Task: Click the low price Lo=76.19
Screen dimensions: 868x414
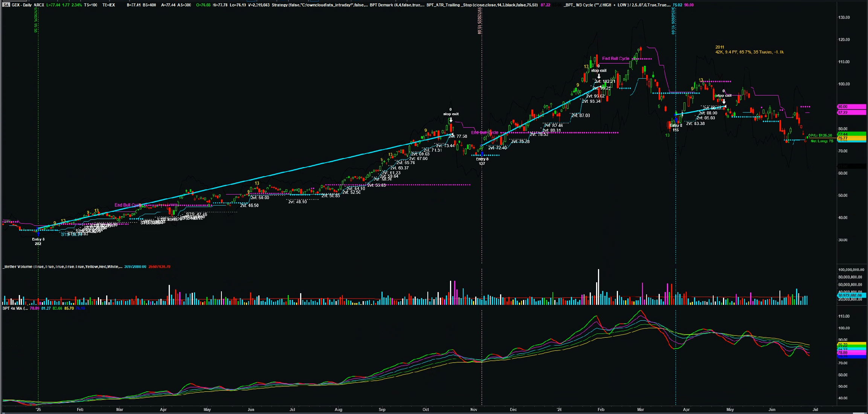Action: pos(238,5)
